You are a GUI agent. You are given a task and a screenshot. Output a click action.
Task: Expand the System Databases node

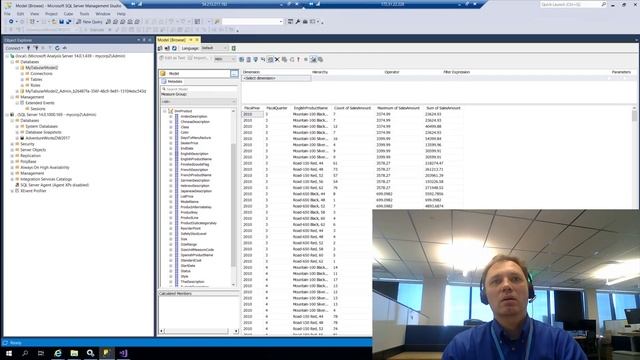17,127
